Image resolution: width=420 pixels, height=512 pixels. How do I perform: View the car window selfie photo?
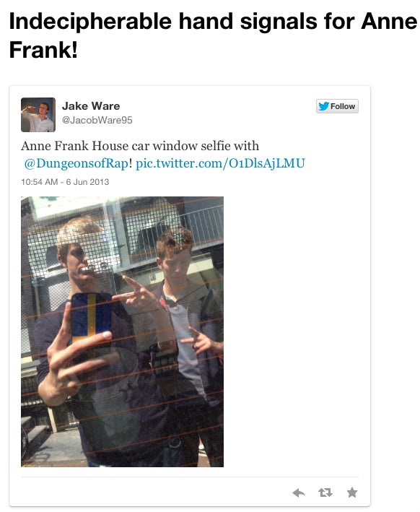pos(123,331)
